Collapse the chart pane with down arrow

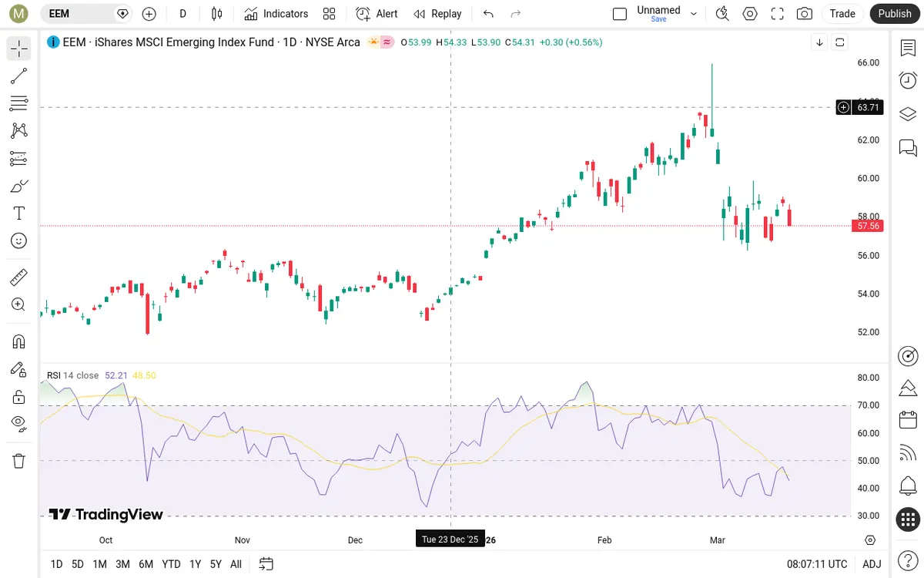(819, 42)
